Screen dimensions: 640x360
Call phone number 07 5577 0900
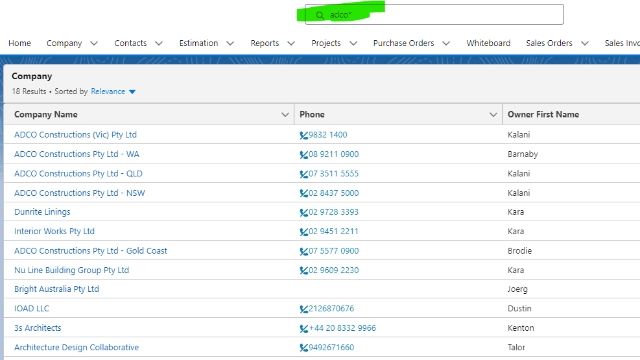[x=333, y=251]
